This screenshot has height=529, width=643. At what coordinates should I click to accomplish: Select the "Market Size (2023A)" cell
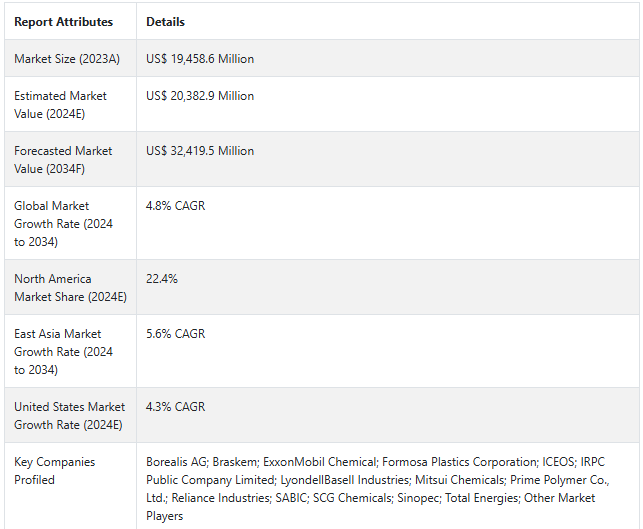tap(67, 59)
